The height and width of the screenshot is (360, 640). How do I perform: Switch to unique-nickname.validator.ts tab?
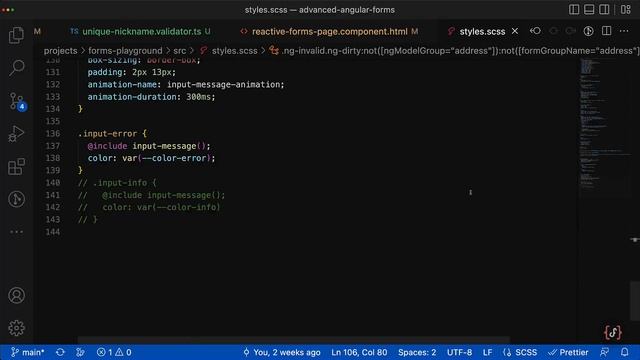tap(140, 31)
